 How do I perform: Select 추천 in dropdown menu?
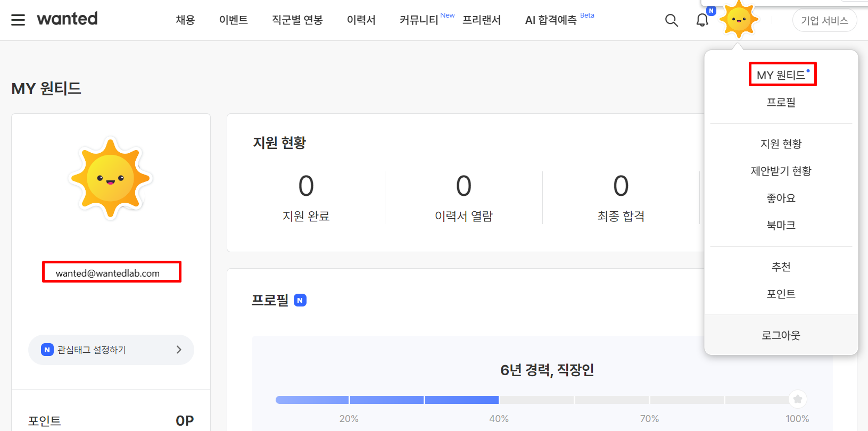coord(781,267)
